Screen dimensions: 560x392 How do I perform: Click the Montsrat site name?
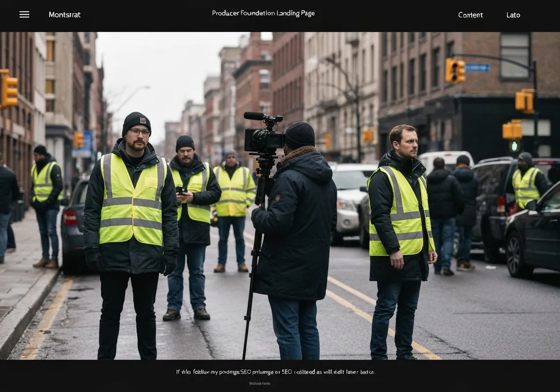click(64, 14)
